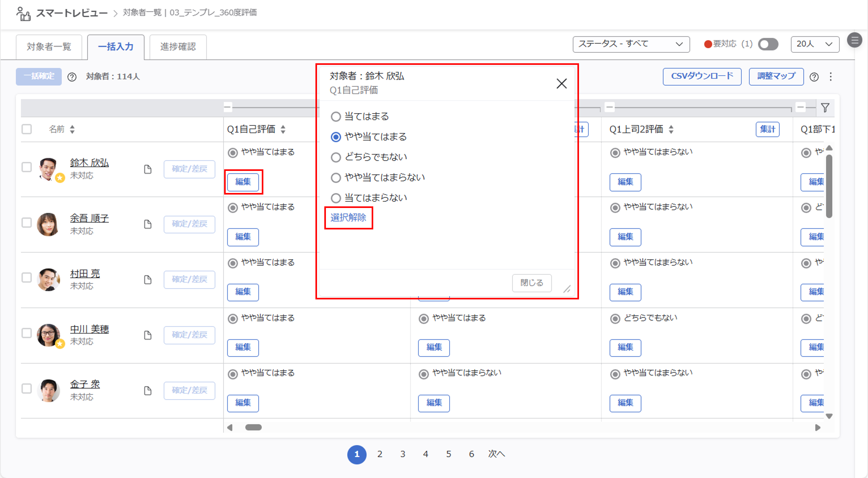Click document icon in 鈴木 欣弘 row

click(148, 169)
